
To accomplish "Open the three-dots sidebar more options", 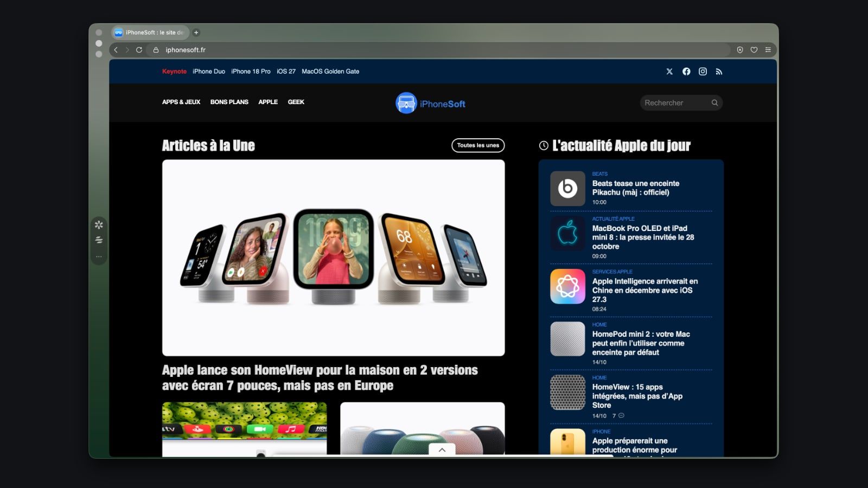I will click(x=99, y=256).
